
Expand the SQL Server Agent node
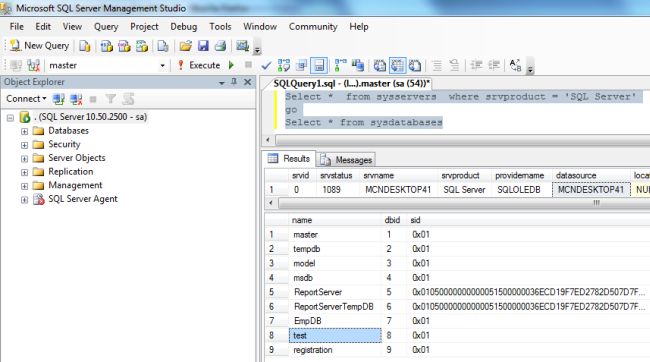[24, 200]
